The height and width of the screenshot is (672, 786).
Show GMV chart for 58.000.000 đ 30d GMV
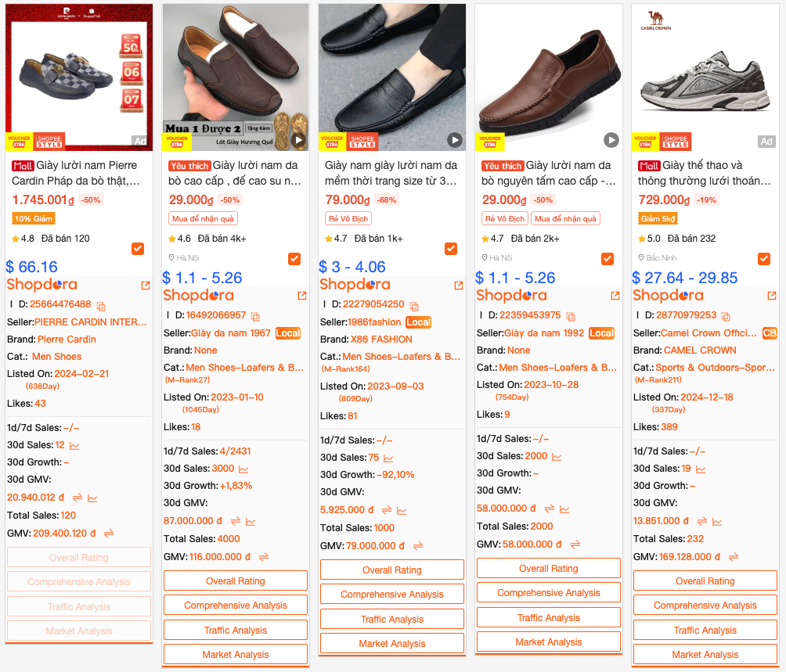click(564, 509)
